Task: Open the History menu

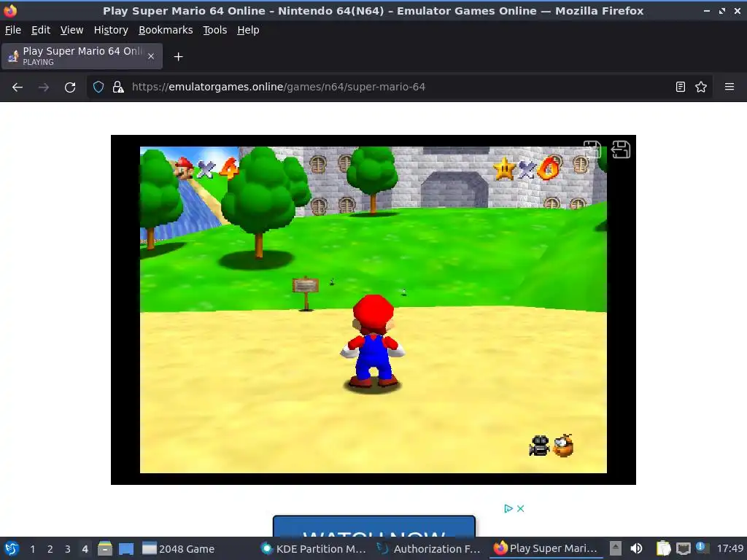Action: click(x=111, y=30)
